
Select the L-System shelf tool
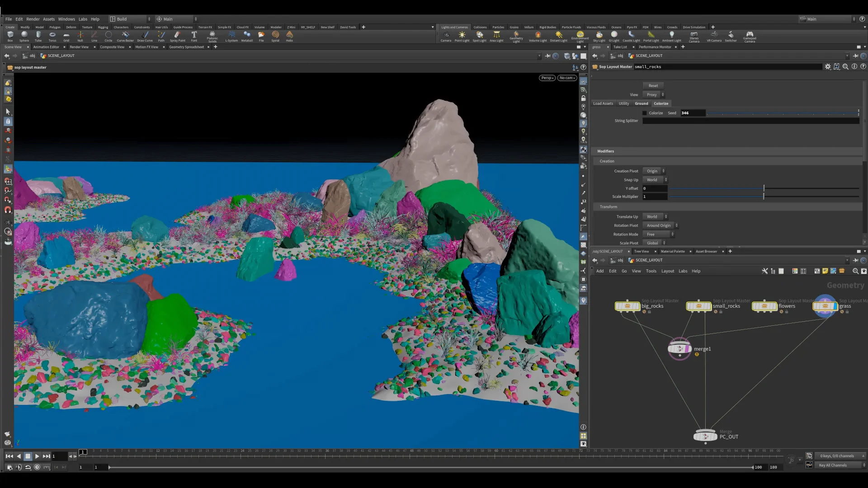click(231, 36)
